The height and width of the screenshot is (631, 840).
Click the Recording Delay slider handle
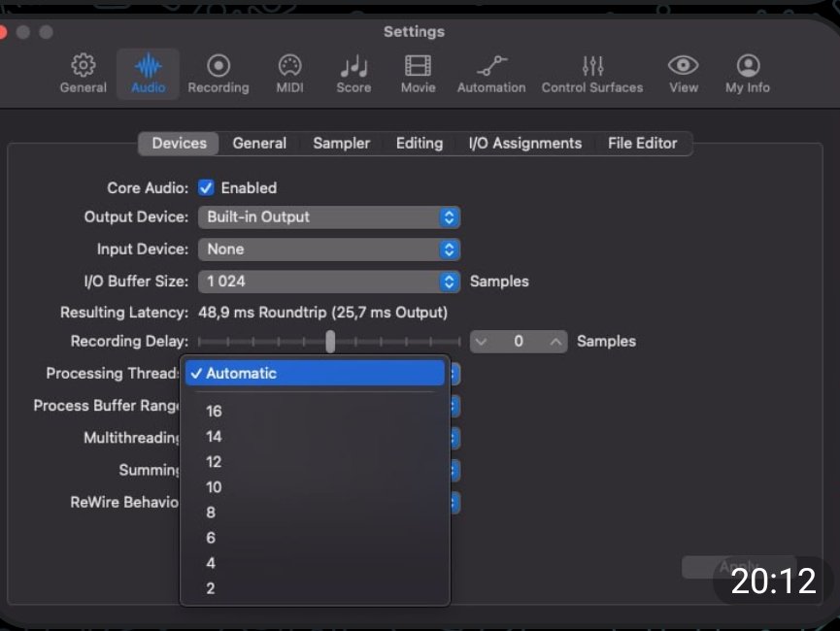330,341
